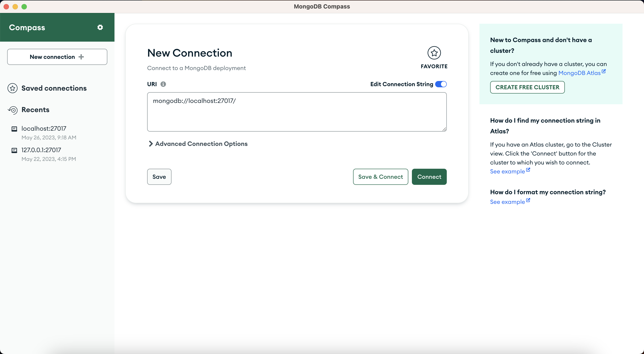Screen dimensions: 644x354
Task: Open the MongoDB Atlas link
Action: pyautogui.click(x=579, y=73)
